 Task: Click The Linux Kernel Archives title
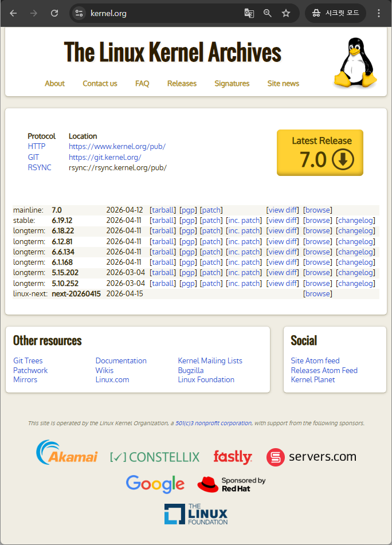point(173,53)
